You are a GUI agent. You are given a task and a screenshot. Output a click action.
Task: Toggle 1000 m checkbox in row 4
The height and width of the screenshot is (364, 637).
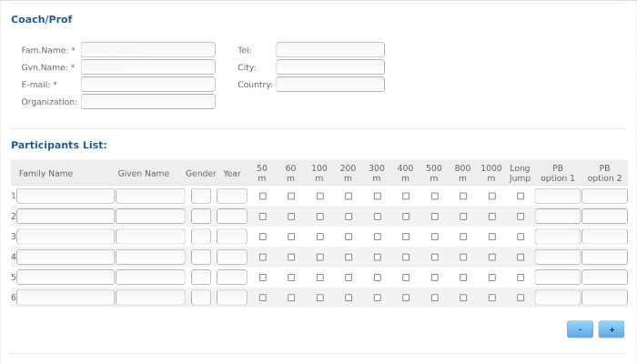(x=491, y=257)
